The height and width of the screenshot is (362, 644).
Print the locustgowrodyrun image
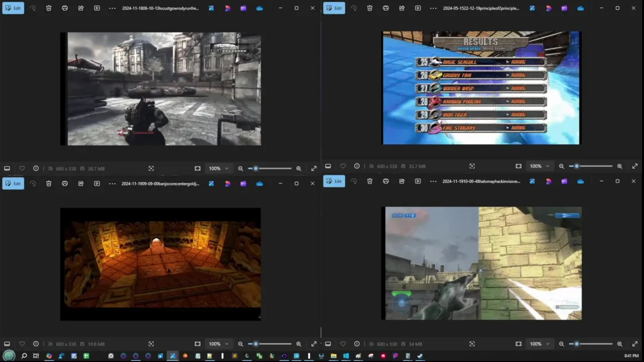pos(65,8)
